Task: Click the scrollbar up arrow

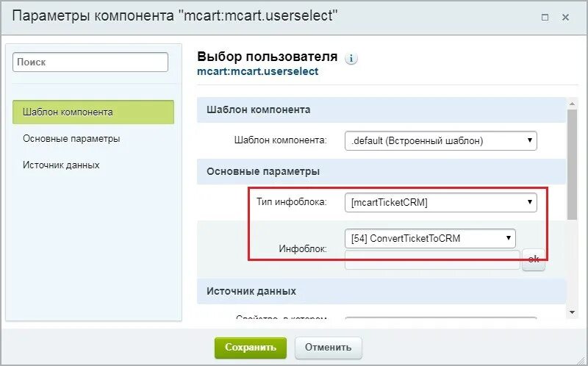Action: 573,104
